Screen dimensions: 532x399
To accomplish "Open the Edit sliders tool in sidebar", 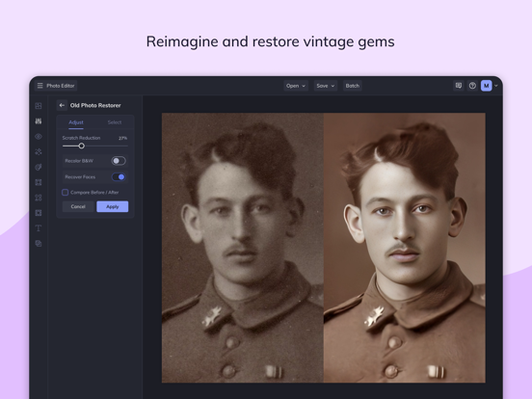I will click(39, 121).
